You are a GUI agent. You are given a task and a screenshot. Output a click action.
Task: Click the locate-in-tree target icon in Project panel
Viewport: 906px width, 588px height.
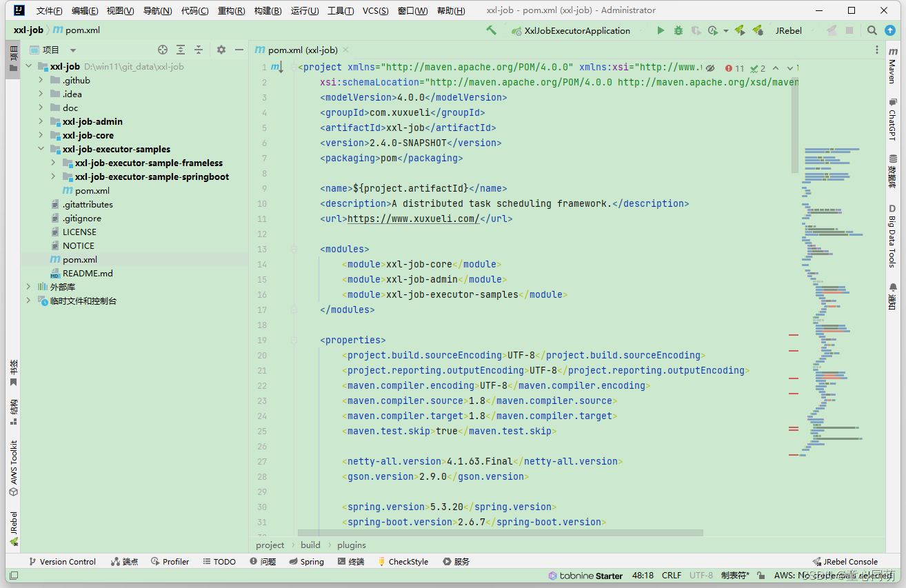pyautogui.click(x=163, y=50)
